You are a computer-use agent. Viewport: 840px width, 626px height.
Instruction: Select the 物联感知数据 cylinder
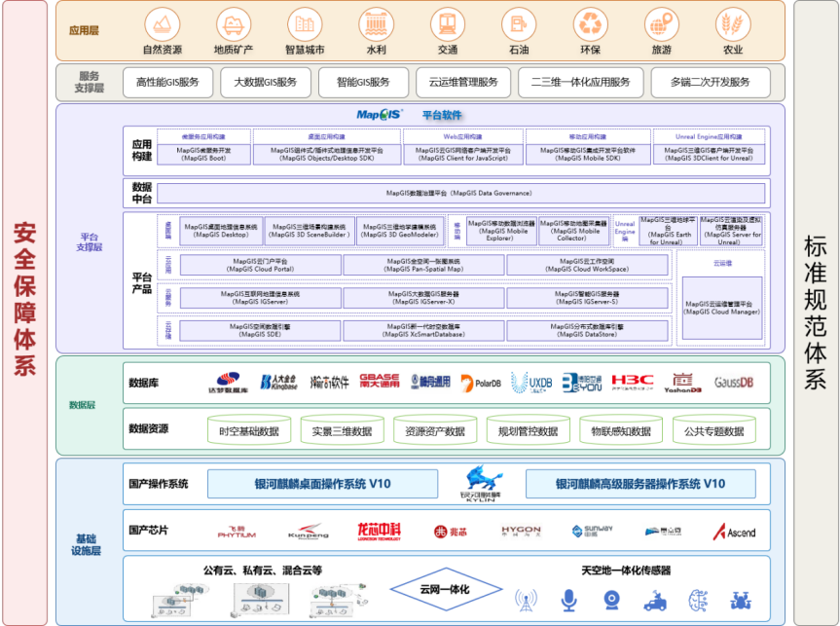[621, 429]
